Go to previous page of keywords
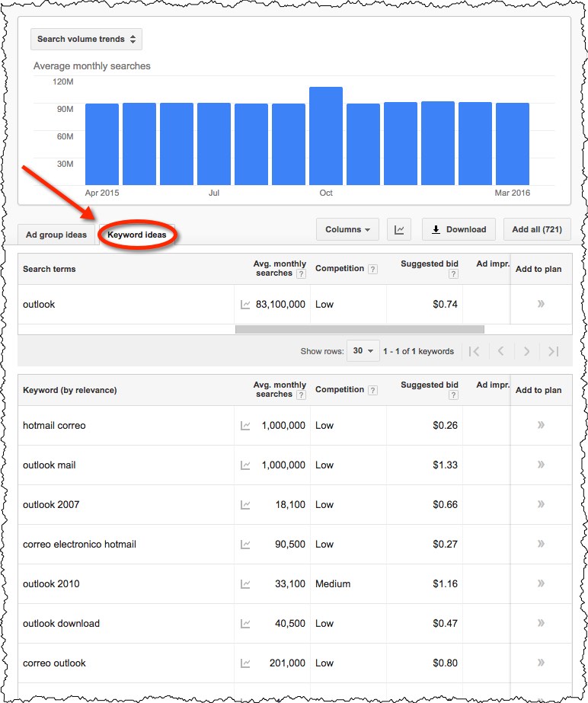588x703 pixels. point(500,351)
